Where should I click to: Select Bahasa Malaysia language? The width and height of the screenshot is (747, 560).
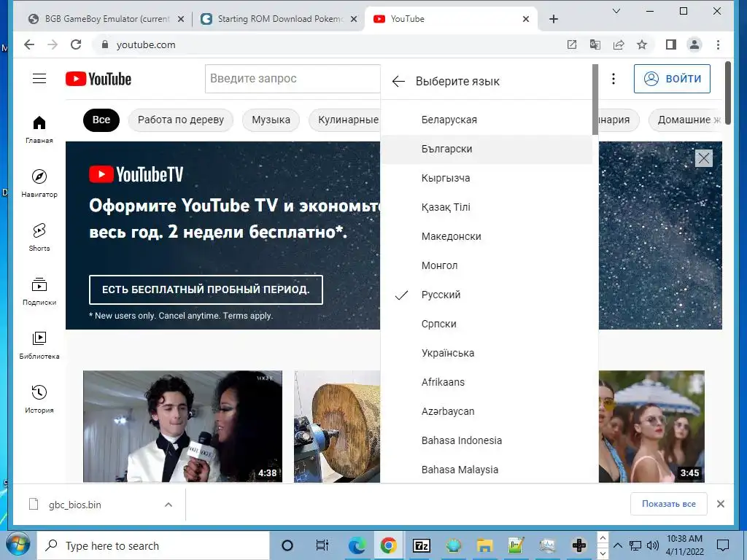[x=487, y=470]
